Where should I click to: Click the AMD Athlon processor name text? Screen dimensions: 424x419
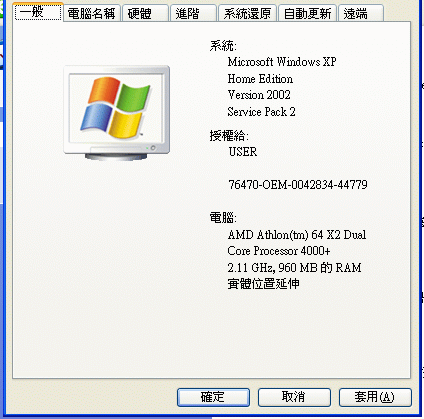(297, 243)
